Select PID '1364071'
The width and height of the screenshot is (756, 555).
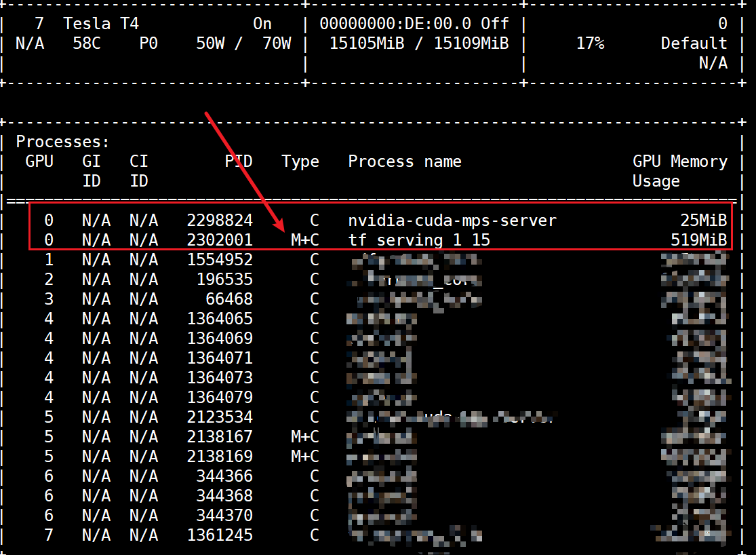point(220,358)
